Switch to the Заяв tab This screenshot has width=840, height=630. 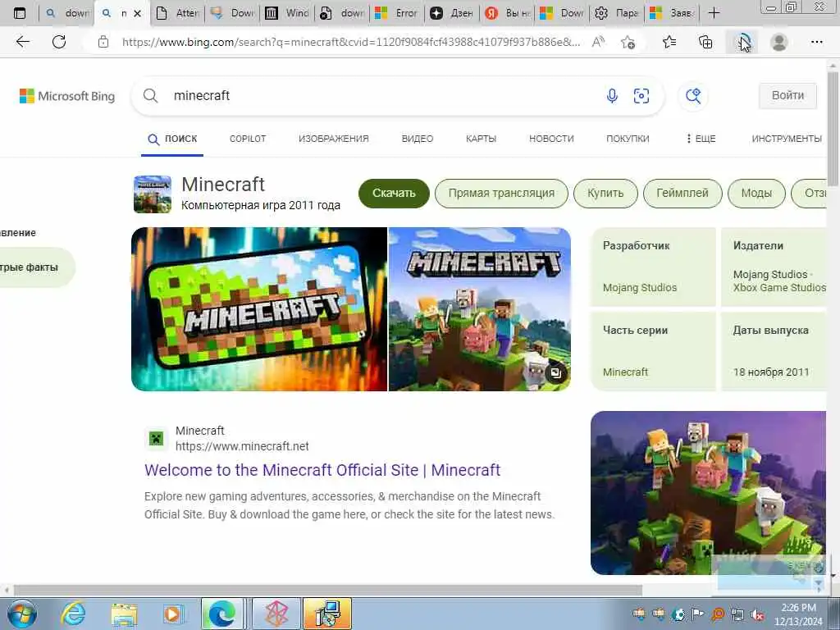click(x=671, y=13)
